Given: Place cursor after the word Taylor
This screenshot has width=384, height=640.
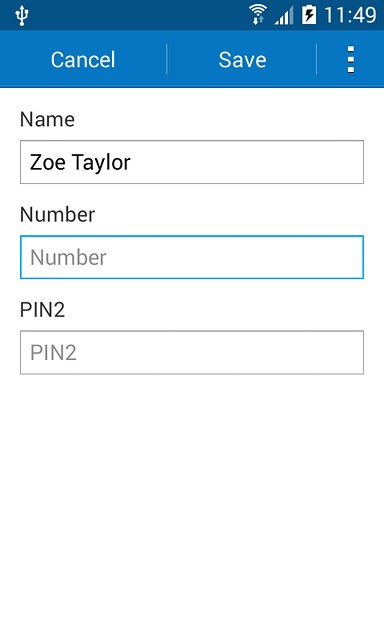Looking at the screenshot, I should point(132,162).
